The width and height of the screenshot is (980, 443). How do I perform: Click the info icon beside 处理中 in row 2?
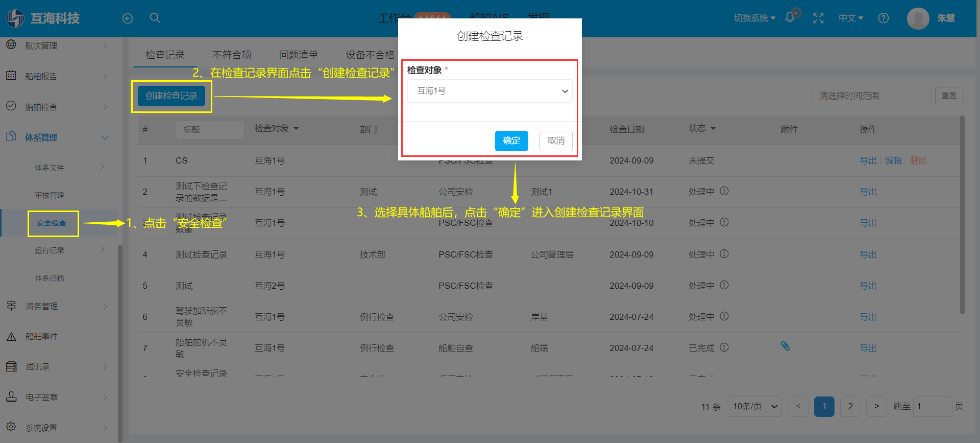(x=724, y=191)
